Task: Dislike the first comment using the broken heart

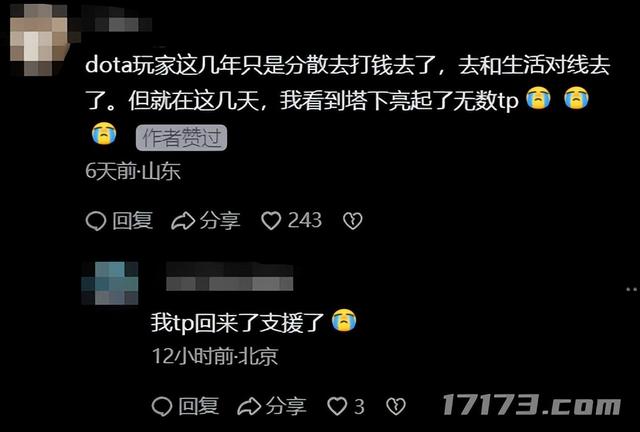Action: 353,221
